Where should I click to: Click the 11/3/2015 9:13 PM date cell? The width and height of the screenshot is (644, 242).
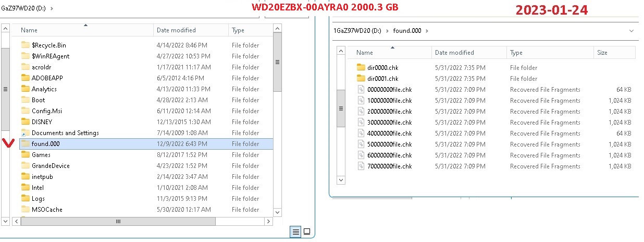(x=182, y=199)
